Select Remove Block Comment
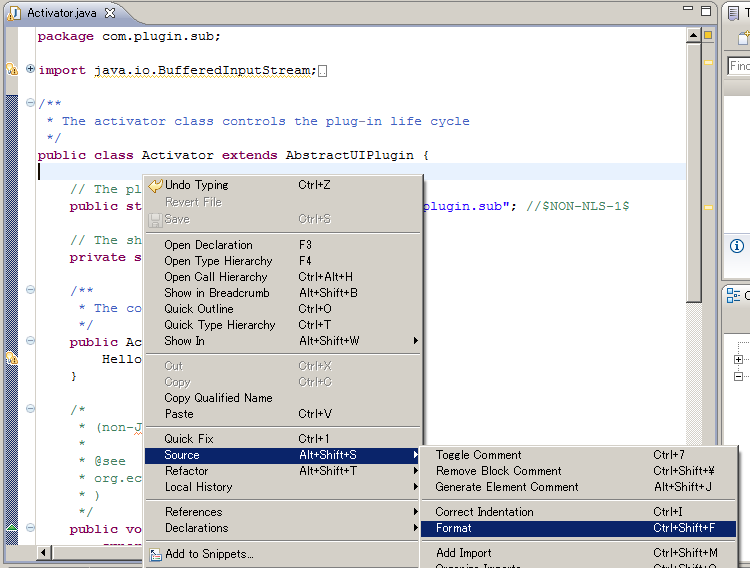The image size is (750, 568). 579,471
